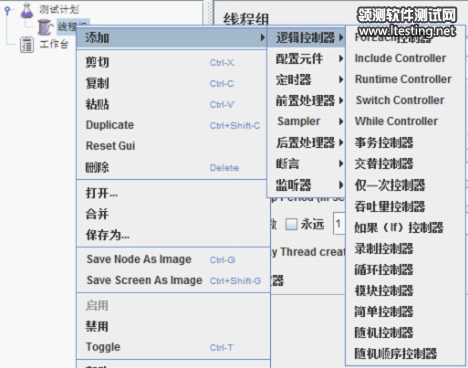The width and height of the screenshot is (468, 368).
Task: Choose 保存为... from the context menu
Action: (x=173, y=235)
